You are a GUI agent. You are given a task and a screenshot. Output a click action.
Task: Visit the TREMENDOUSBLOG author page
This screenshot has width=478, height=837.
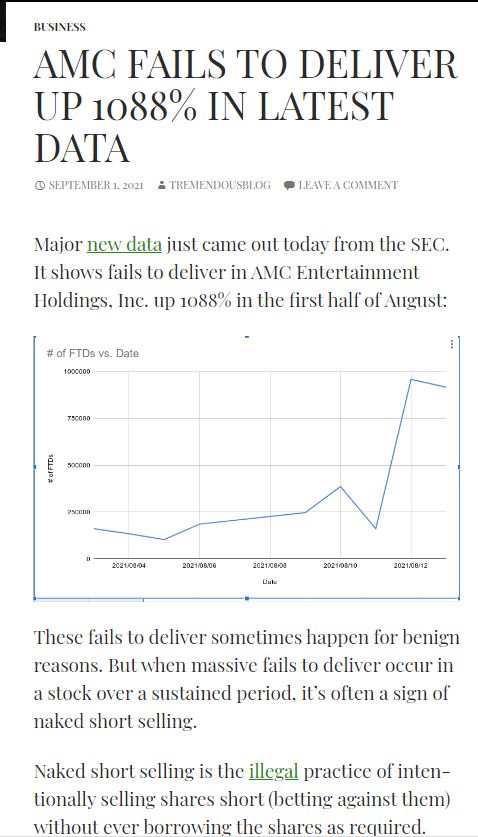pos(220,185)
